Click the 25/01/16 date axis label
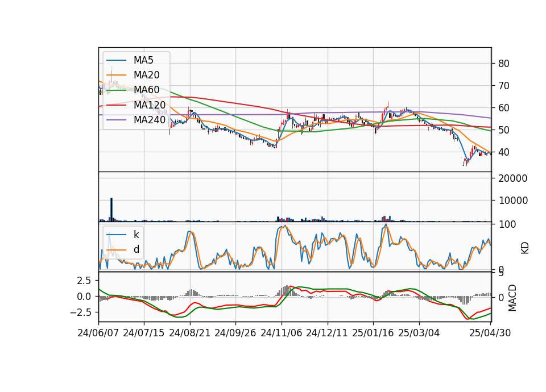 tap(373, 333)
